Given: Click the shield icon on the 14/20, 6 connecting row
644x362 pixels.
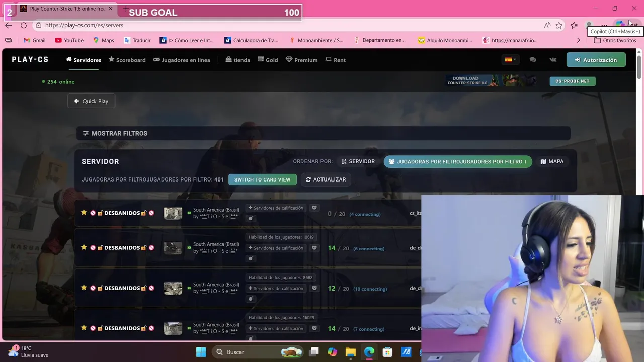Looking at the screenshot, I should (314, 248).
